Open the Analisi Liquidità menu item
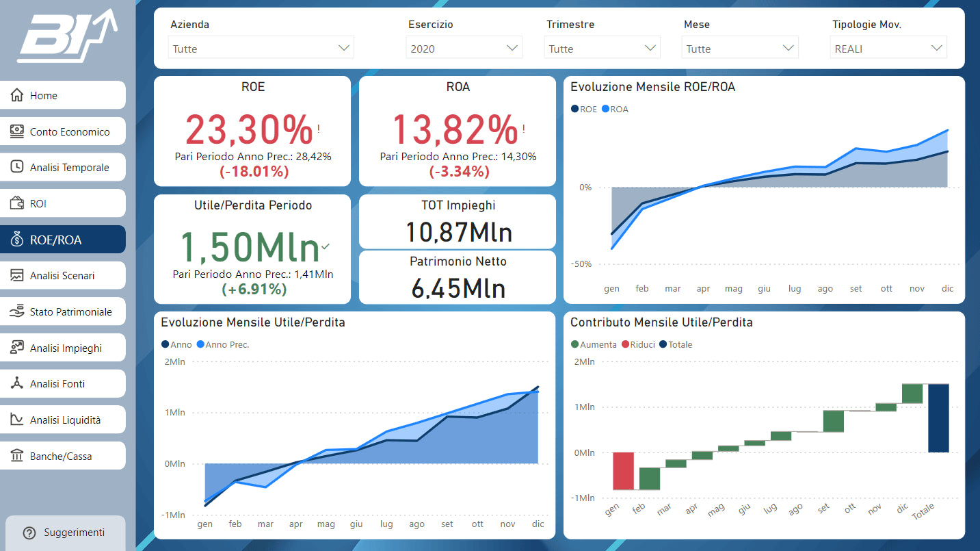The width and height of the screenshot is (980, 551). point(63,420)
